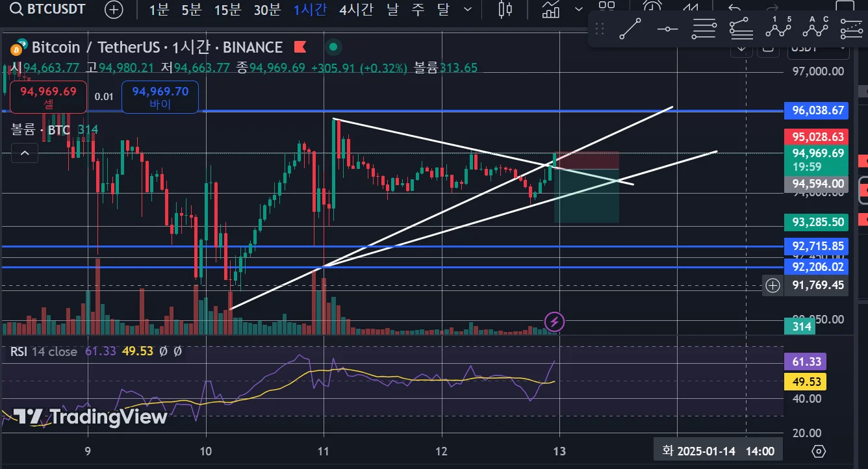Screen dimensions: 868x469
Task: Click the 92,715.85 blue price label
Action: [x=816, y=247]
